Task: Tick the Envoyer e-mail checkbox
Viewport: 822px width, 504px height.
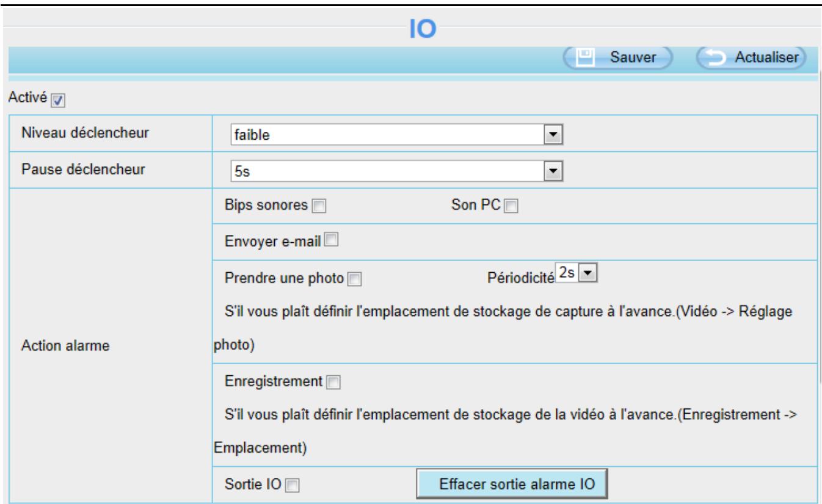Action: click(x=332, y=240)
